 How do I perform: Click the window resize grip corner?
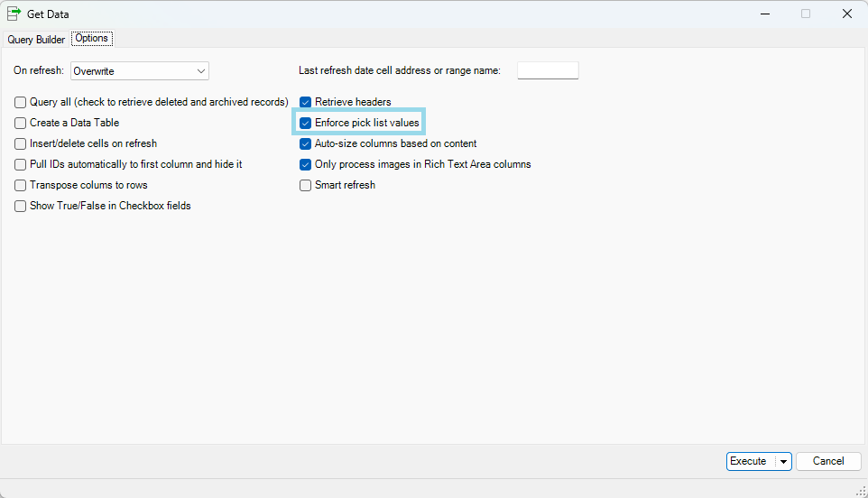(x=860, y=490)
